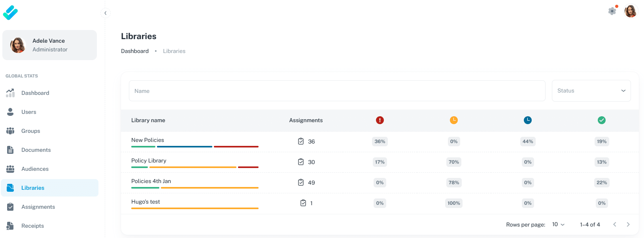Focus the Name search field
Image resolution: width=644 pixels, height=238 pixels.
[337, 91]
